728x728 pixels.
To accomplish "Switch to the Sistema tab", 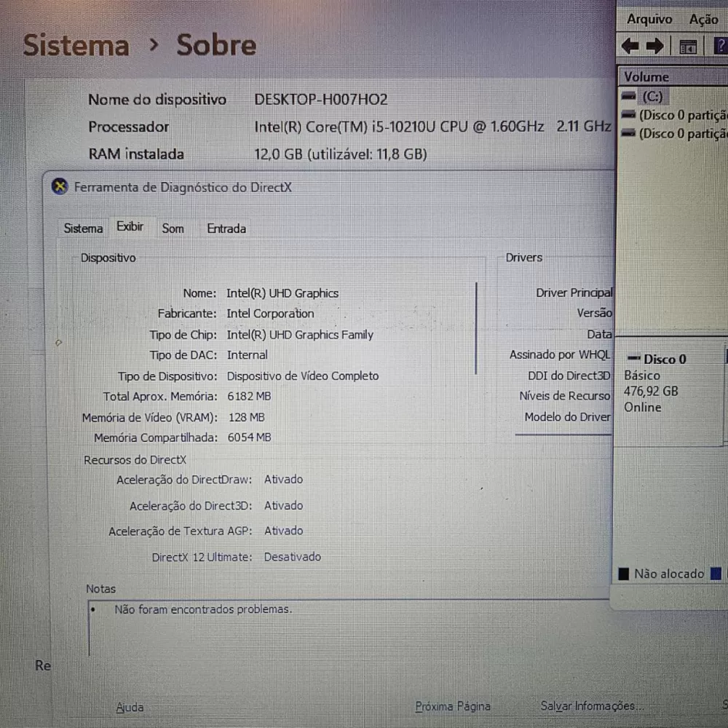I will coord(83,229).
